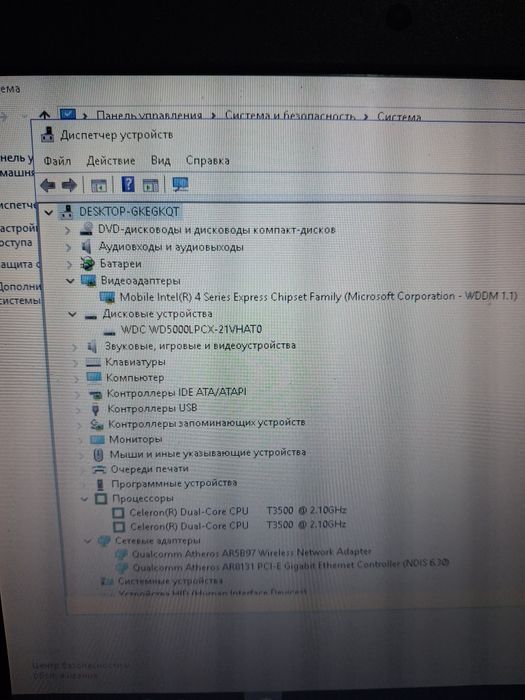525x700 pixels.
Task: Select WDC WD5000LPCX-21VHAT0 disk entry
Action: point(191,330)
